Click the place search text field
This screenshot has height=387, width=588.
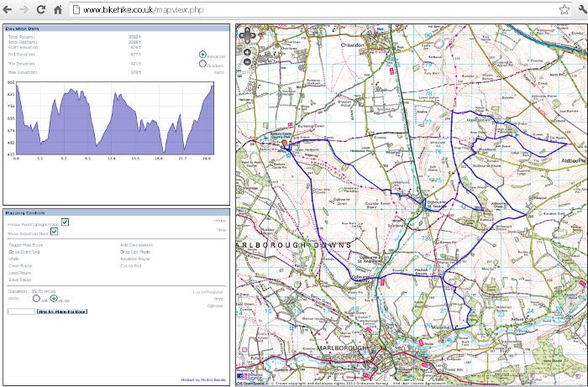pyautogui.click(x=20, y=311)
